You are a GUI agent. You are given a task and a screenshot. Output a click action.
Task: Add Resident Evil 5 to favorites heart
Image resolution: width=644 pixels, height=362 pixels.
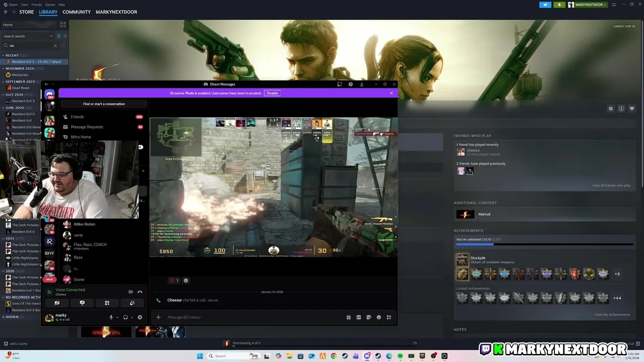[x=632, y=109]
